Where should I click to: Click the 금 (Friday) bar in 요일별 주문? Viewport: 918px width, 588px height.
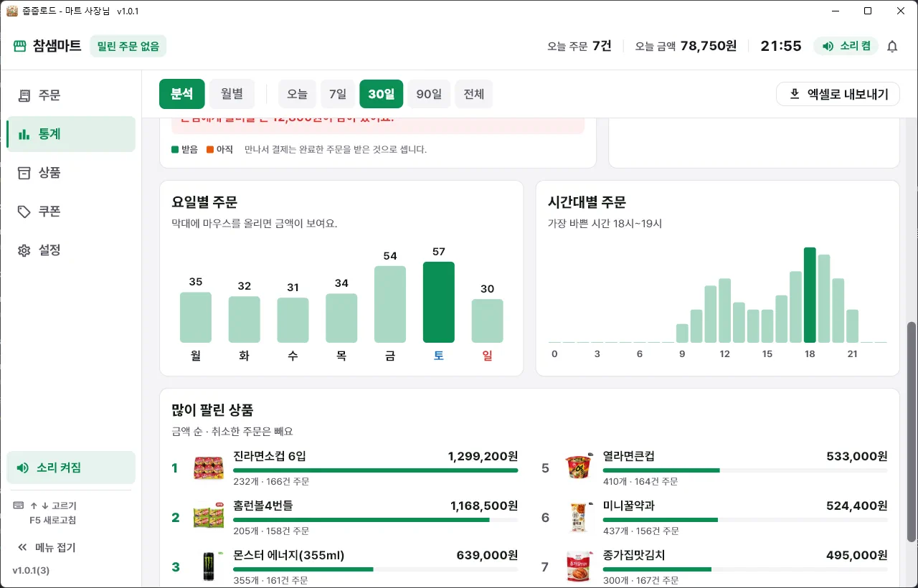click(390, 304)
